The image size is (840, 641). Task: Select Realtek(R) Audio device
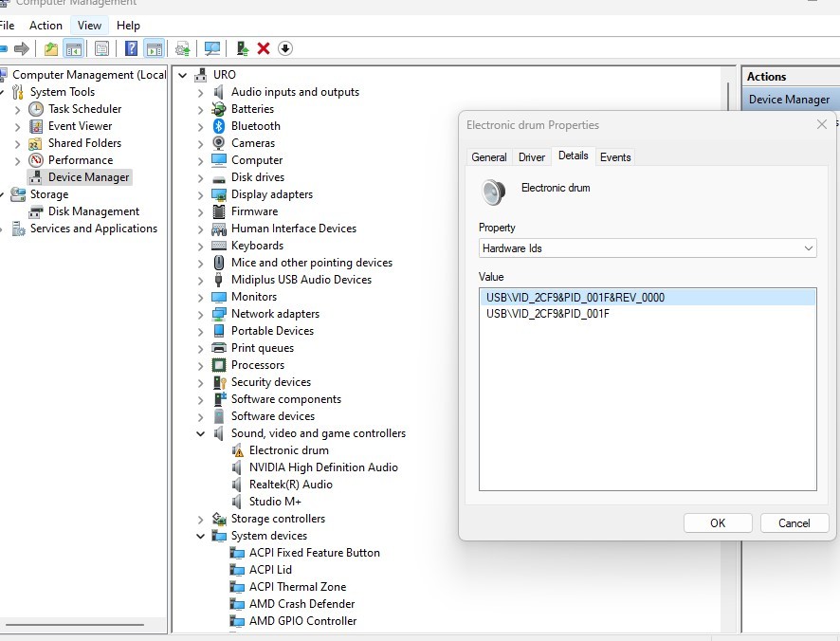(x=291, y=485)
